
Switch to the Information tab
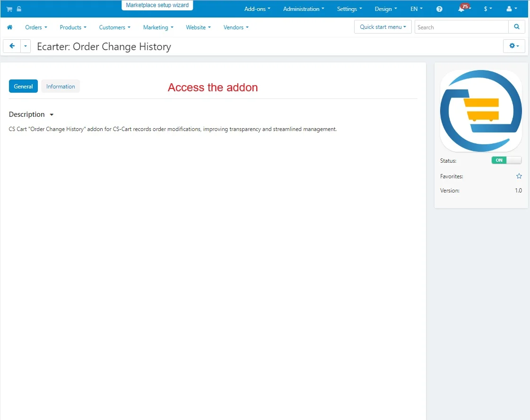click(x=61, y=86)
